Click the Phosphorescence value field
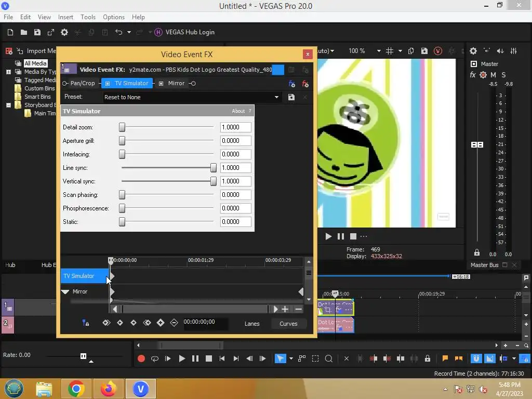This screenshot has height=399, width=532. (235, 208)
